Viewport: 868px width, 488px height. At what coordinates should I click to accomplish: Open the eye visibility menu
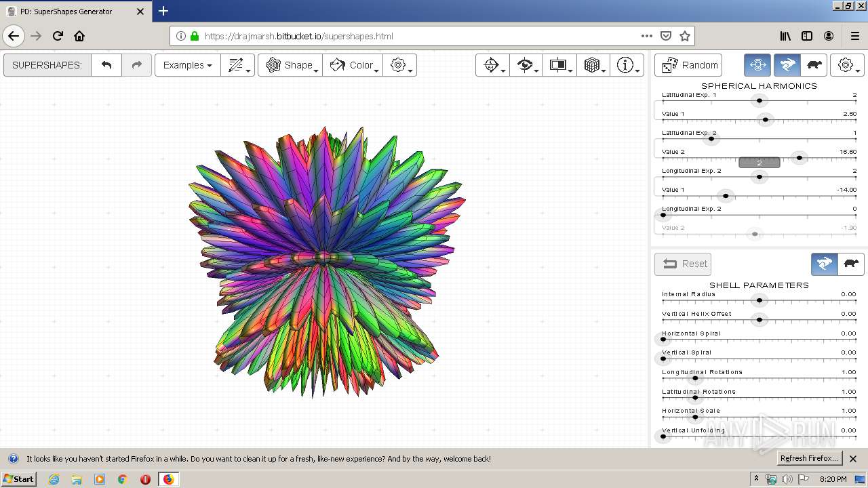coord(526,65)
